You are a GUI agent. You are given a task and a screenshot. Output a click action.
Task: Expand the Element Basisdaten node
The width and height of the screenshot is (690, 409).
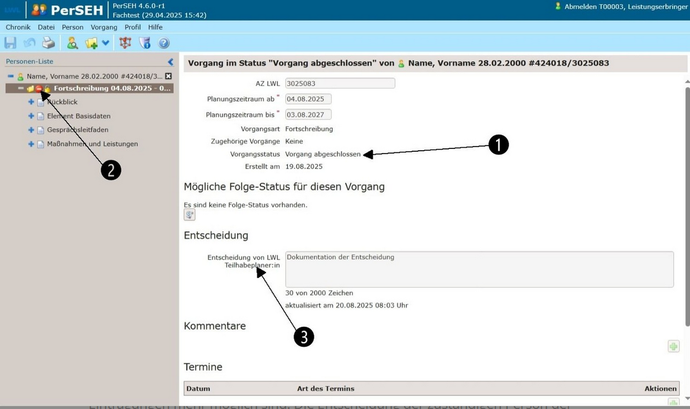click(x=31, y=116)
